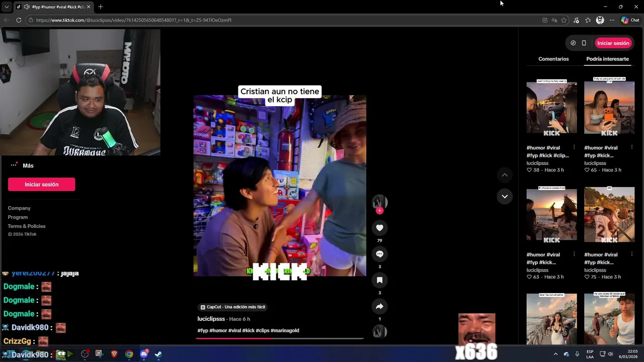The width and height of the screenshot is (644, 362).
Task: Add page to favorites with star icon
Action: tap(564, 20)
